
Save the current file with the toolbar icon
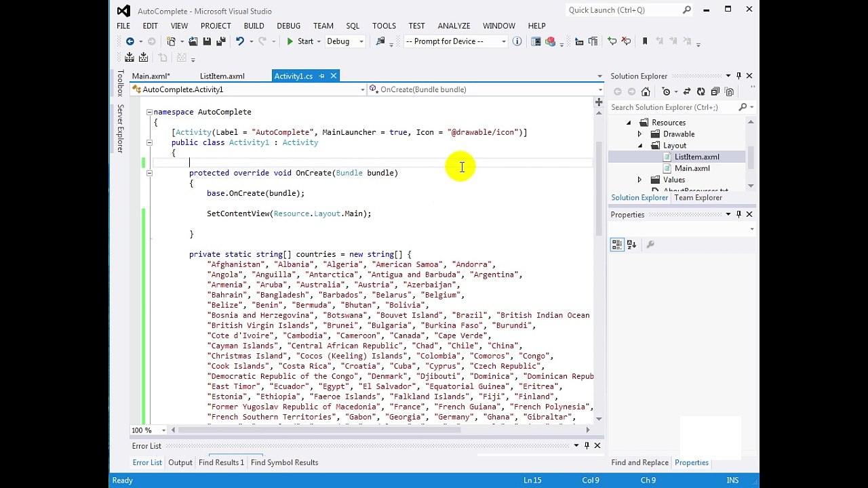pos(207,41)
